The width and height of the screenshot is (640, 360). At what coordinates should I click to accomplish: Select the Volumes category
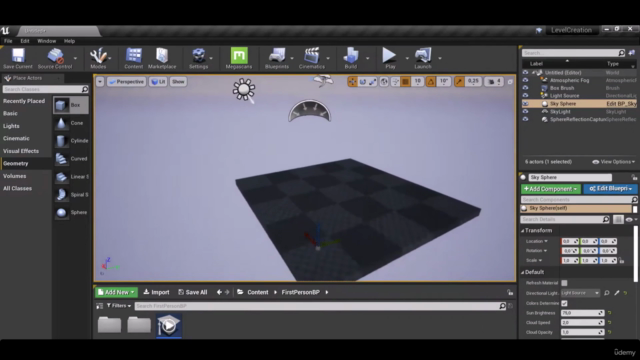[15, 176]
